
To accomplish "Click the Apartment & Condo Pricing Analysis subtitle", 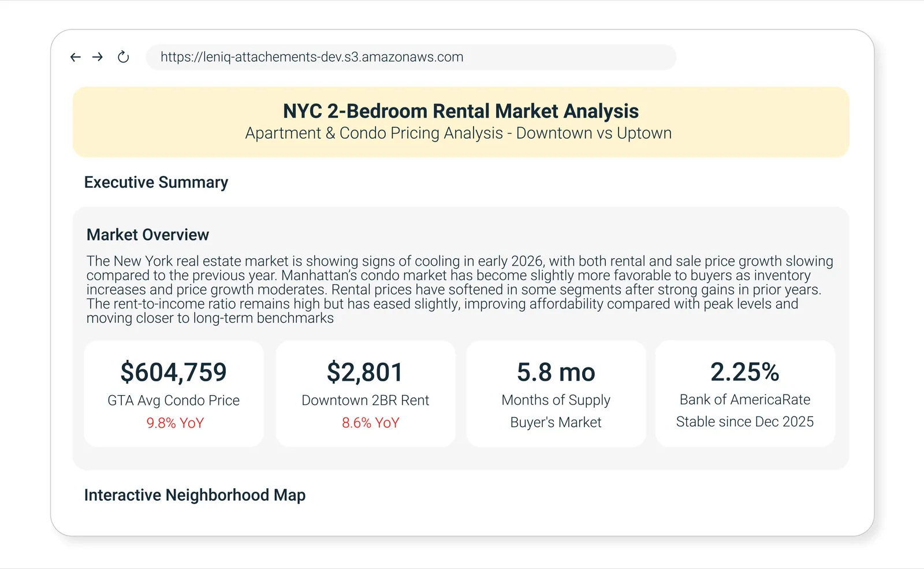I will 458,133.
